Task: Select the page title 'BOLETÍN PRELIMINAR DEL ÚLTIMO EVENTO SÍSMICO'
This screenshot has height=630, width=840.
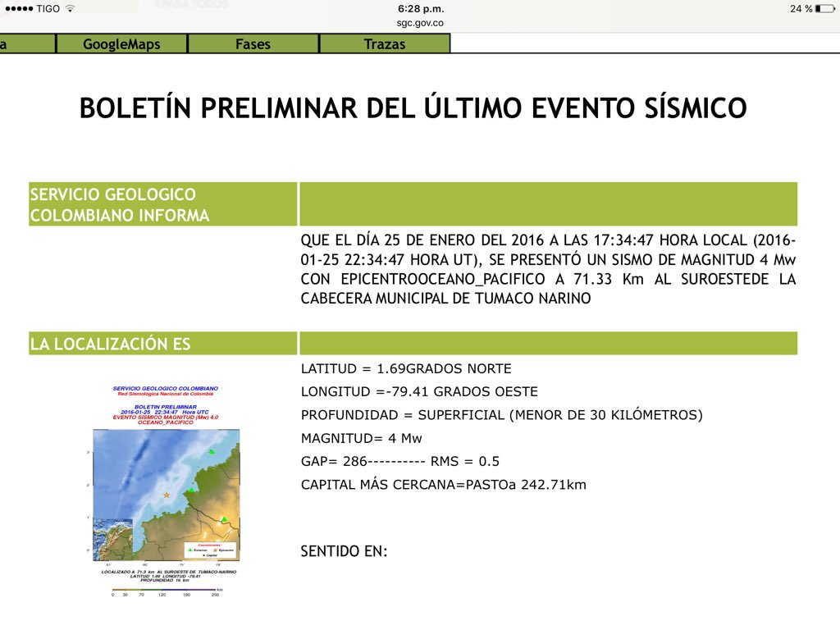Action: click(x=413, y=107)
